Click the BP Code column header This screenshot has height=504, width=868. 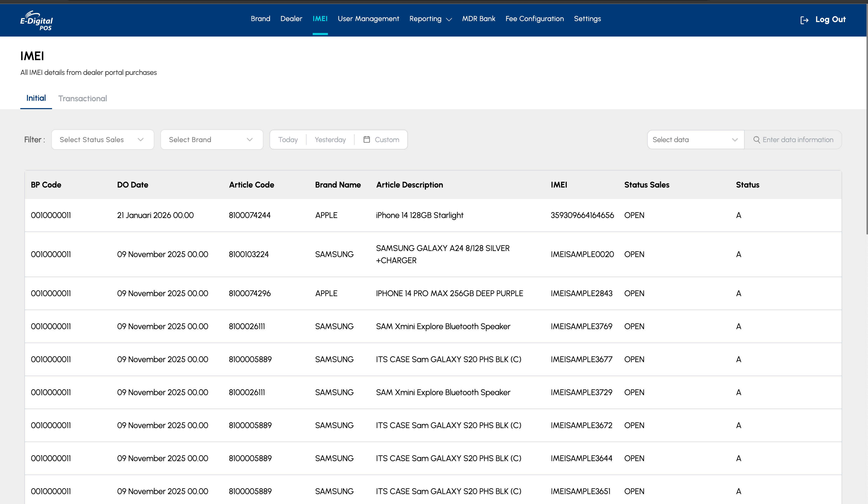46,185
